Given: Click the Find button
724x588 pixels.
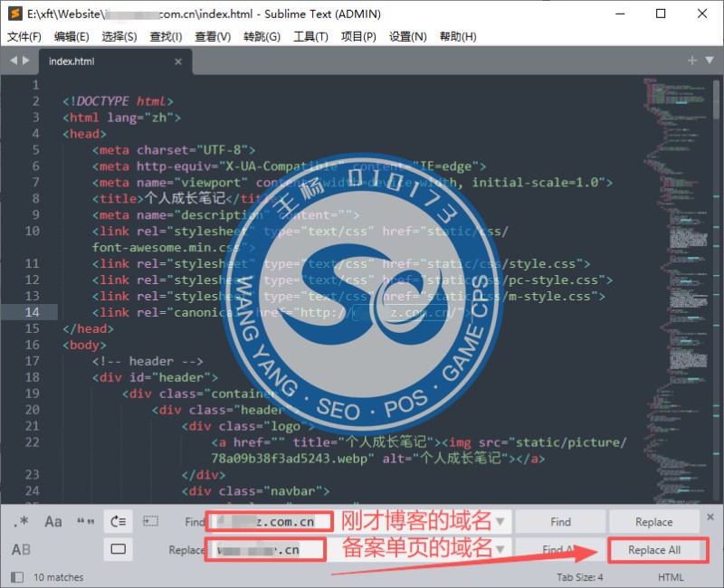Looking at the screenshot, I should (x=560, y=522).
